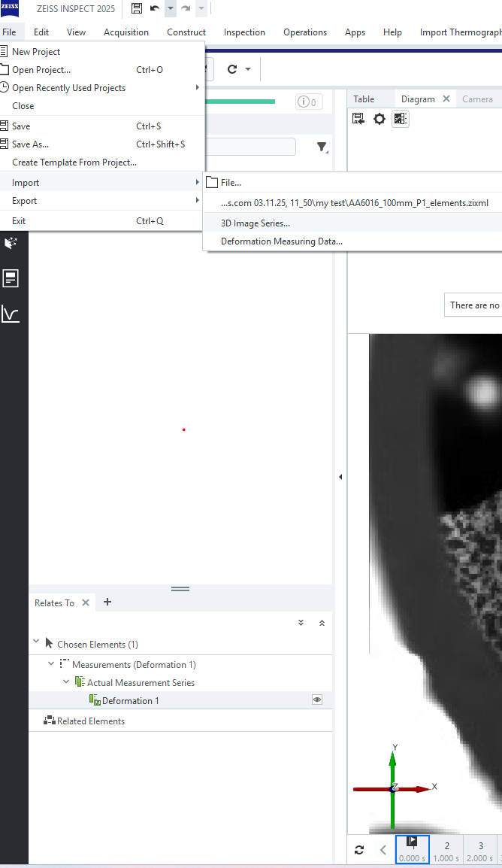This screenshot has width=502, height=868.
Task: Open the View menu
Action: (77, 32)
